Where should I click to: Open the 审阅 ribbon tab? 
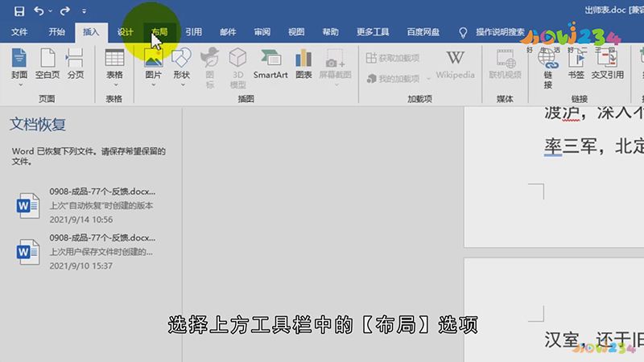262,32
